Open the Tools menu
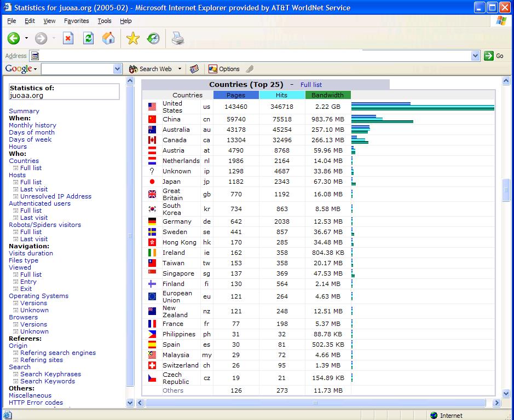Viewport: 514px width, 420px height. point(105,21)
